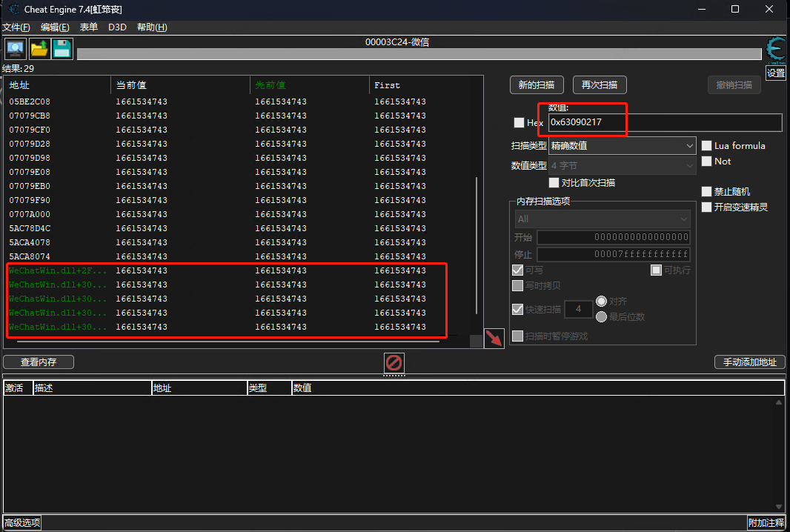Click the red arrow add-to-address-list icon
This screenshot has width=790, height=532.
pos(494,338)
